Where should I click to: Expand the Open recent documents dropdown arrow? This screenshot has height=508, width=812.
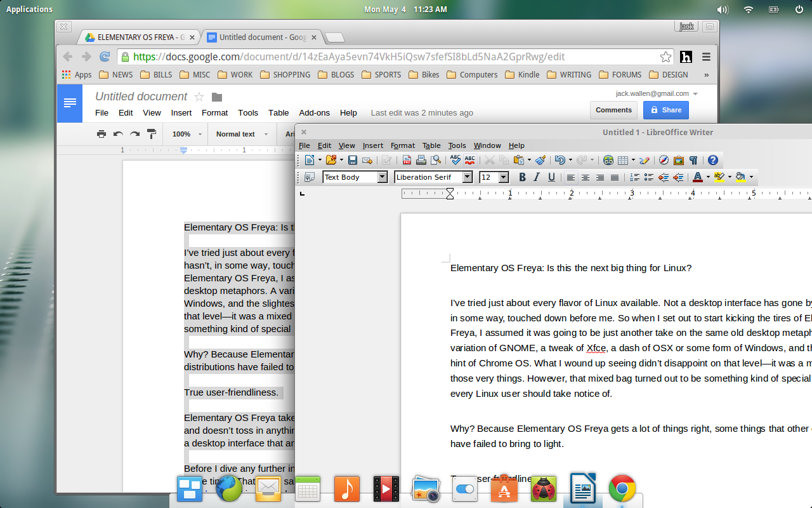(x=341, y=160)
